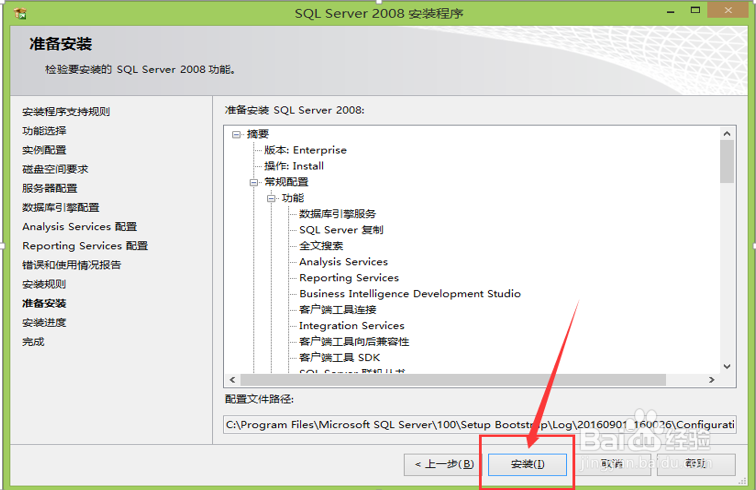Screen dimensions: 756x490
Task: Click the tree vertical scrollbar down arrow
Action: [x=727, y=367]
